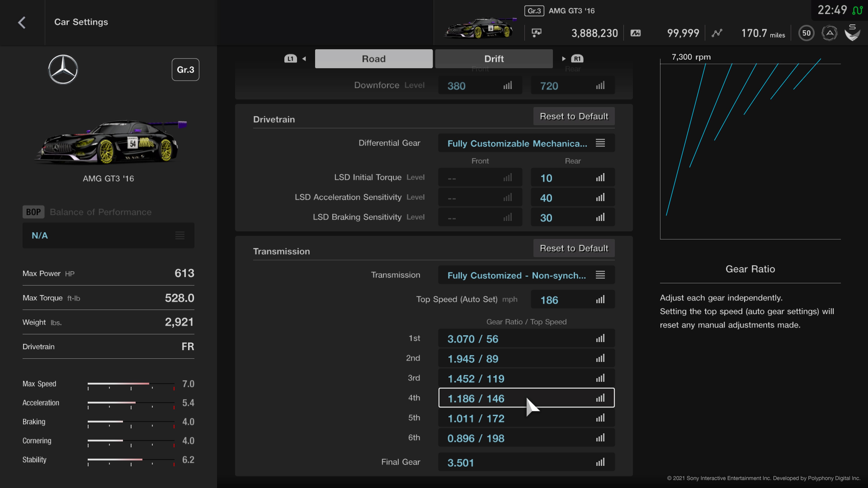Click the Gear Ratio help heading
This screenshot has height=488, width=868.
pyautogui.click(x=750, y=269)
